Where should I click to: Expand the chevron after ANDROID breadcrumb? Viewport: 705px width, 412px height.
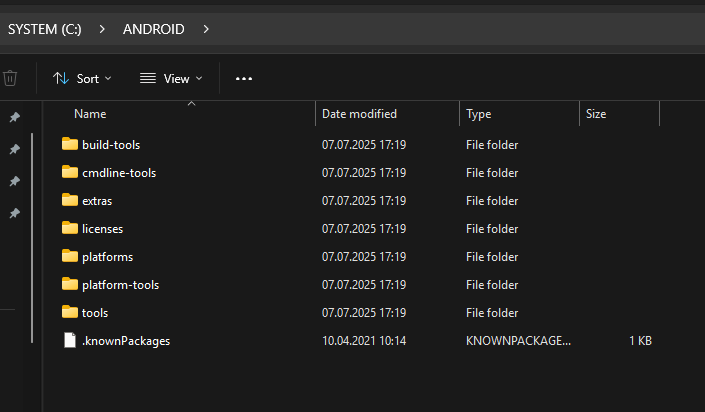coord(206,29)
